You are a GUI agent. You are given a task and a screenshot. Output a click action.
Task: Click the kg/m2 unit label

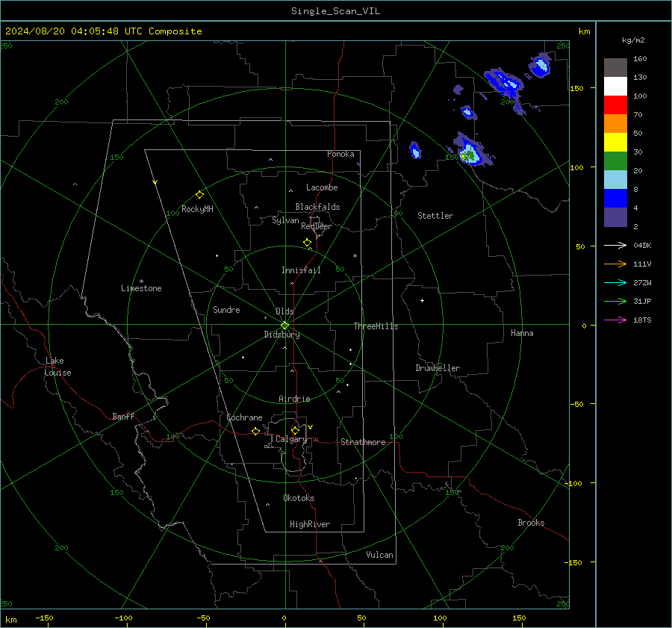click(633, 40)
